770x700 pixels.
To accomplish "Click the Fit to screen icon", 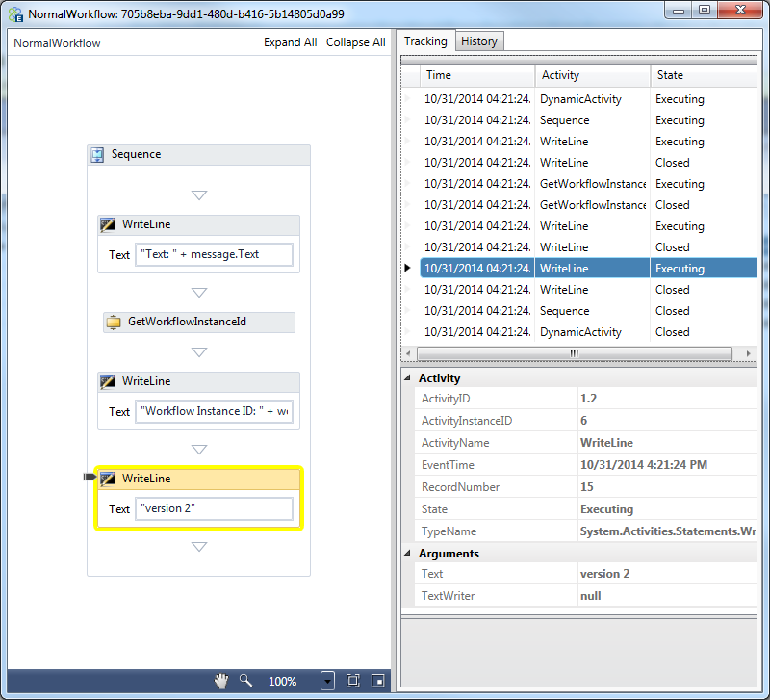I will click(x=352, y=681).
